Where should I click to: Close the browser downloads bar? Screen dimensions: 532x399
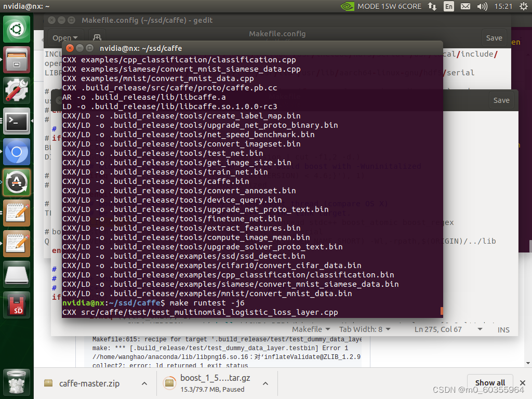(x=523, y=383)
